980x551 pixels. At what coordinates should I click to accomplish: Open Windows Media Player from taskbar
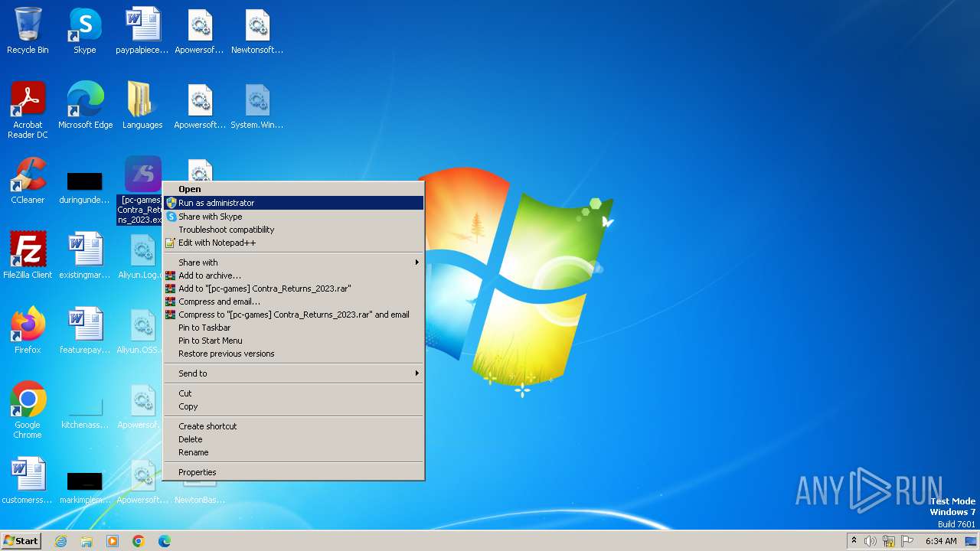click(x=113, y=541)
